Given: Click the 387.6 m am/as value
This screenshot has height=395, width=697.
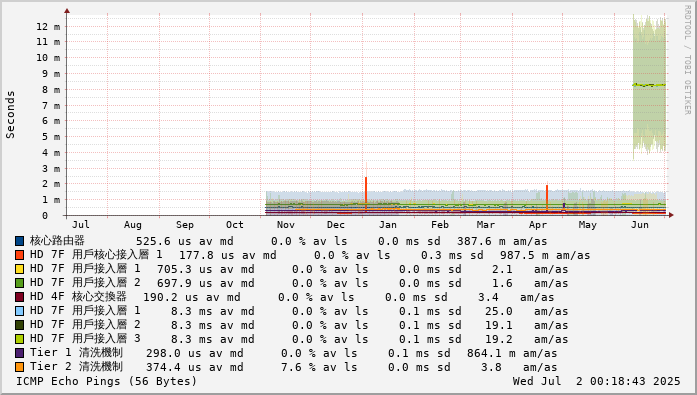Looking at the screenshot, I should (x=502, y=241).
